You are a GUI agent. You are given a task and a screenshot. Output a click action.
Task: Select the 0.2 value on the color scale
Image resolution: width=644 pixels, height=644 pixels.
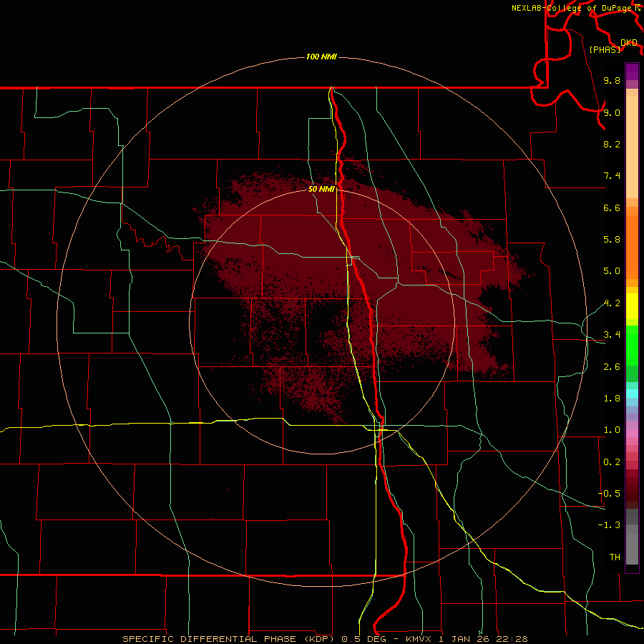[x=612, y=462]
